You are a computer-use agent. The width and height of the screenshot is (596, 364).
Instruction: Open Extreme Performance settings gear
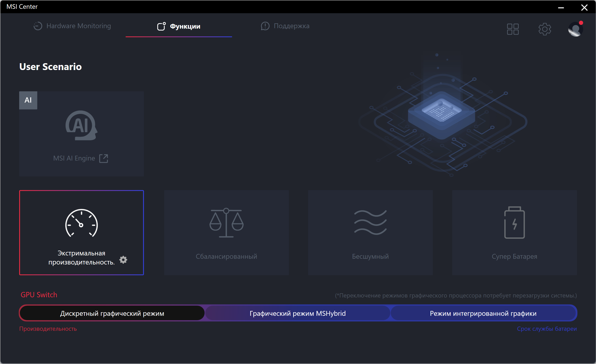point(123,260)
